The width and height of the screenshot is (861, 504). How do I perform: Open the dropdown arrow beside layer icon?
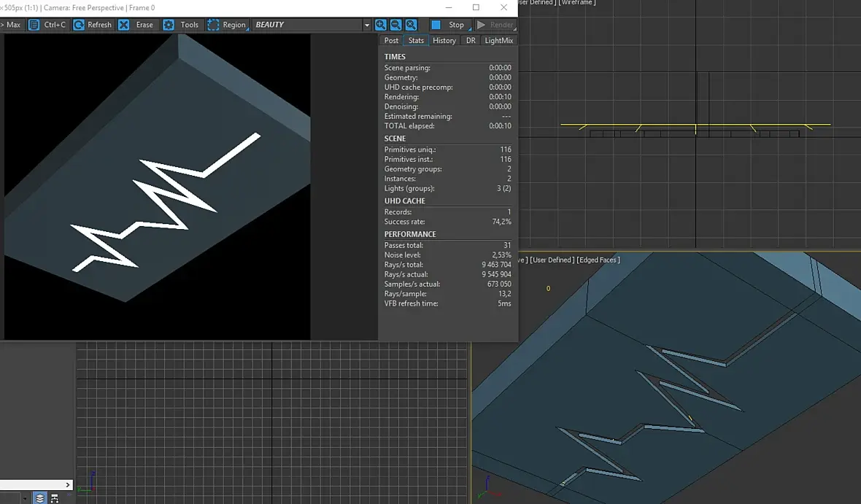24,498
